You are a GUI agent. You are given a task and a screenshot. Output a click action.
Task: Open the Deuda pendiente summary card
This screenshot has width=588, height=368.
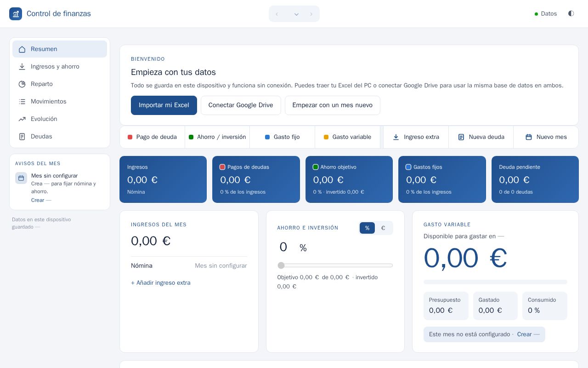[535, 179]
